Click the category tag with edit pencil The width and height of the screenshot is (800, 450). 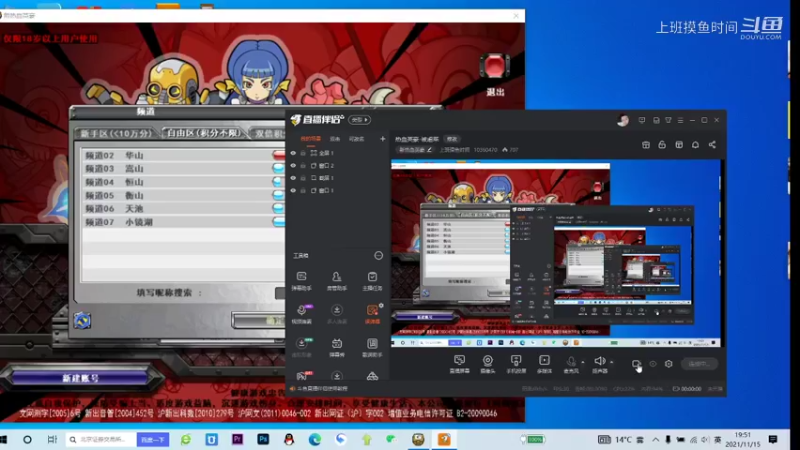415,150
